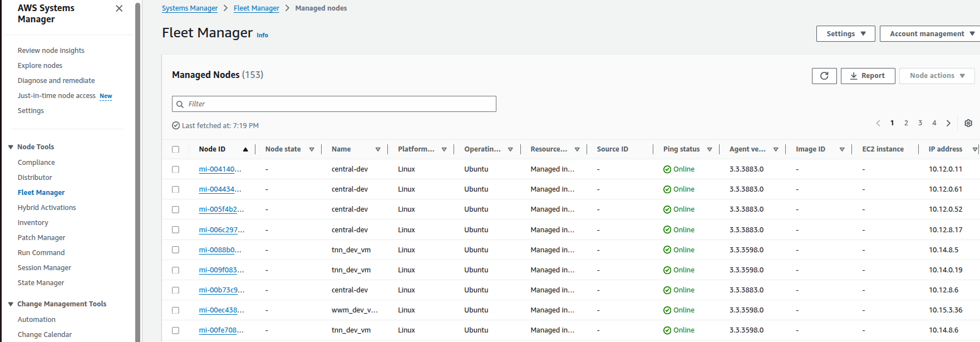Expand the Account management dropdown
This screenshot has height=342, width=980.
(931, 34)
